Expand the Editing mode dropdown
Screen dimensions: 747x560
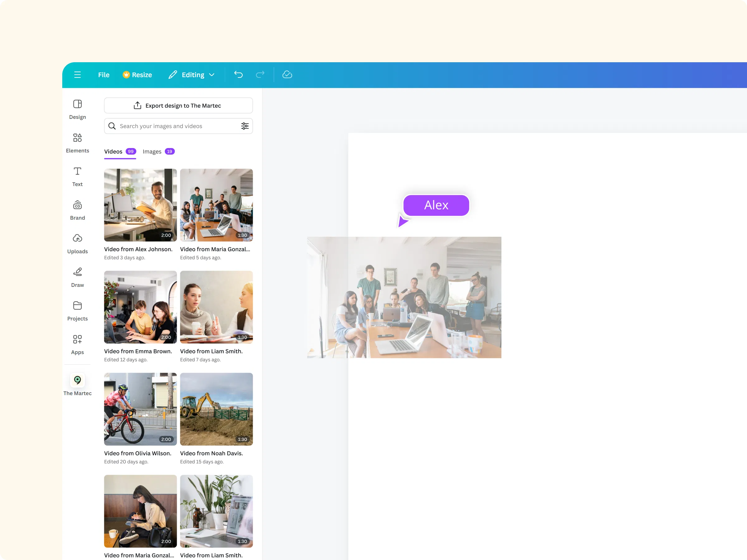coord(191,75)
